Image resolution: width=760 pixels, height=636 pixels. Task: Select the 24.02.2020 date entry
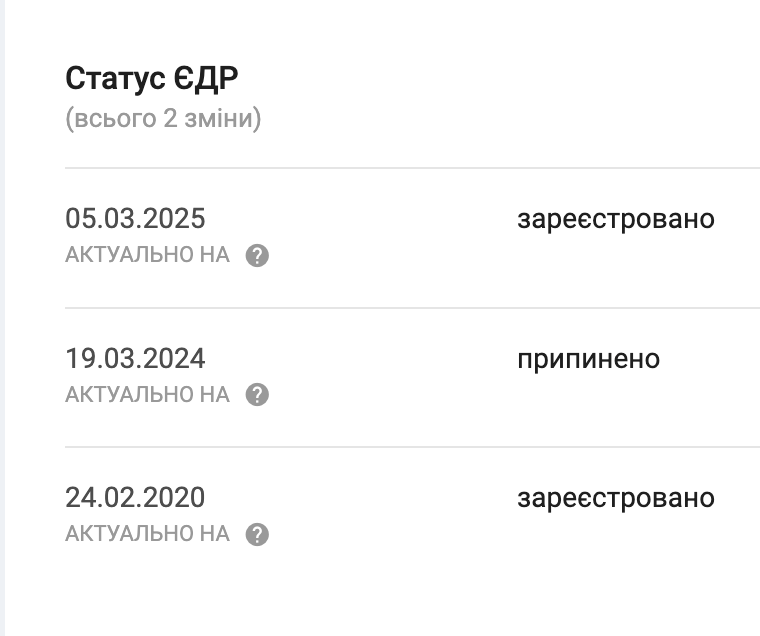[135, 497]
